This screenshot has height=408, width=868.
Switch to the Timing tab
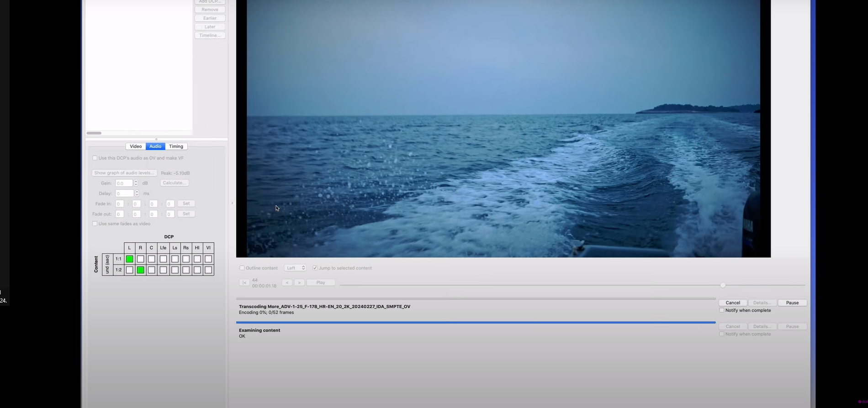(176, 146)
